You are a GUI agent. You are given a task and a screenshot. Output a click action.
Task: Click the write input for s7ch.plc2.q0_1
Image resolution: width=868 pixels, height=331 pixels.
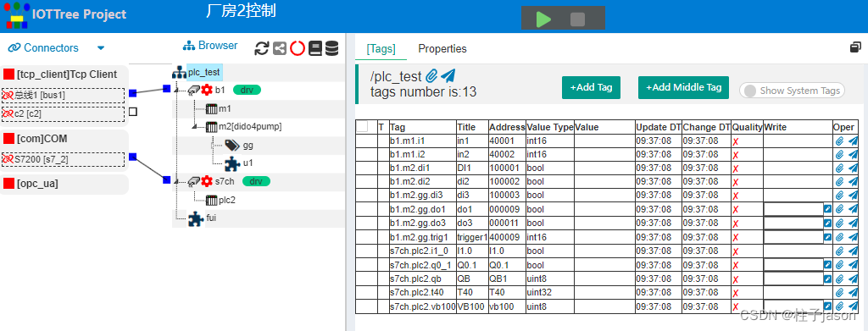[x=793, y=264]
